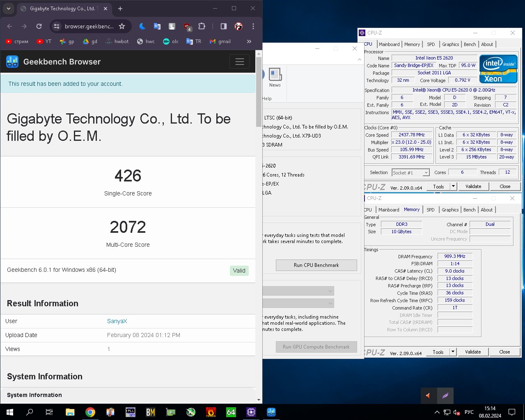Switch to About tab in upper CPU-Z
The width and height of the screenshot is (525, 420).
(487, 44)
